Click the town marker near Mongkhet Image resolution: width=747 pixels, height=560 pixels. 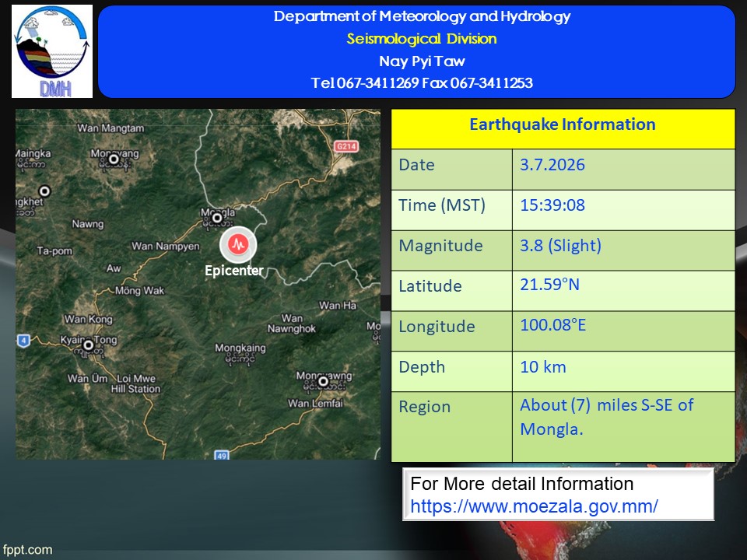[x=44, y=191]
